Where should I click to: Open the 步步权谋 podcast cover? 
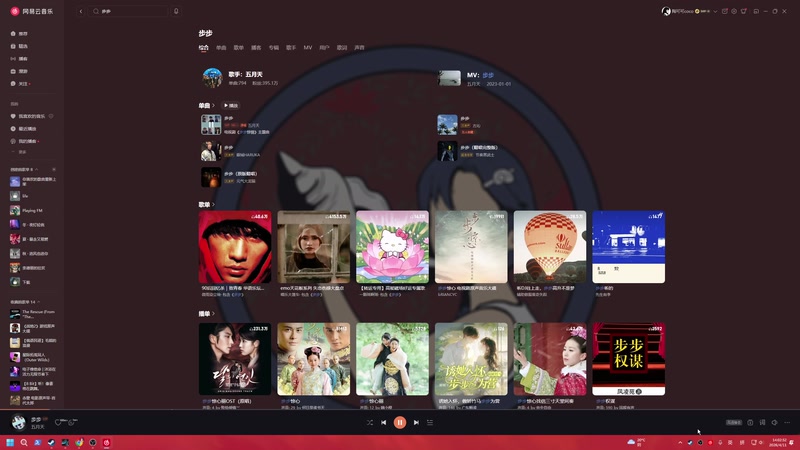629,359
